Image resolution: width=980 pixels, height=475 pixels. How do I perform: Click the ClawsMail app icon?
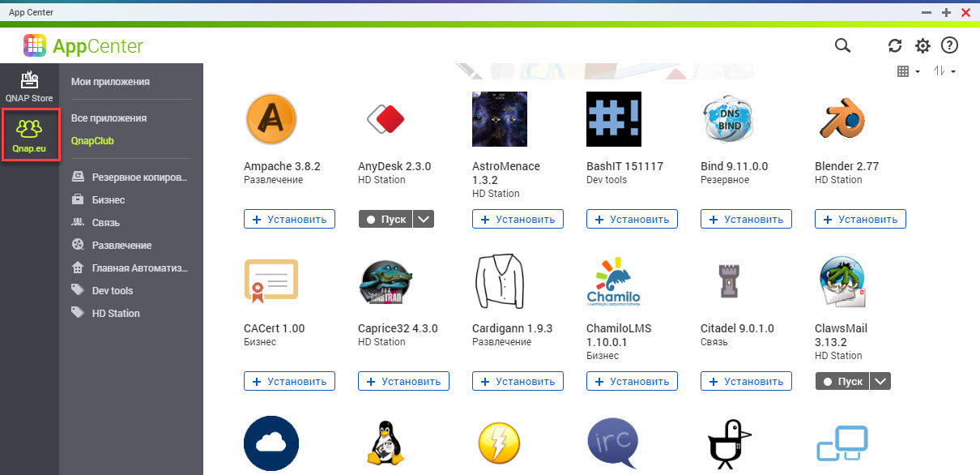(842, 281)
